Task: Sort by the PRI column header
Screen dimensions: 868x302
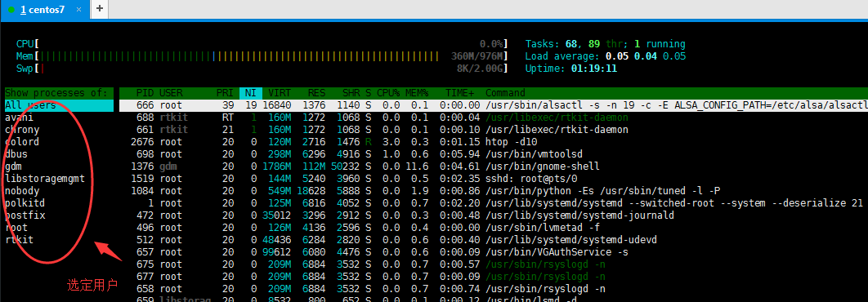Action: coord(226,93)
